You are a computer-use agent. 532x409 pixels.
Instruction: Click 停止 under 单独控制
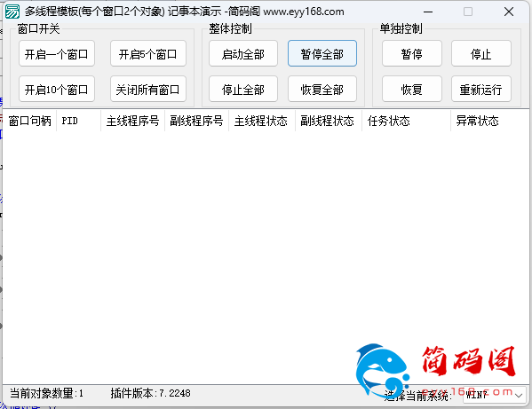(x=481, y=53)
